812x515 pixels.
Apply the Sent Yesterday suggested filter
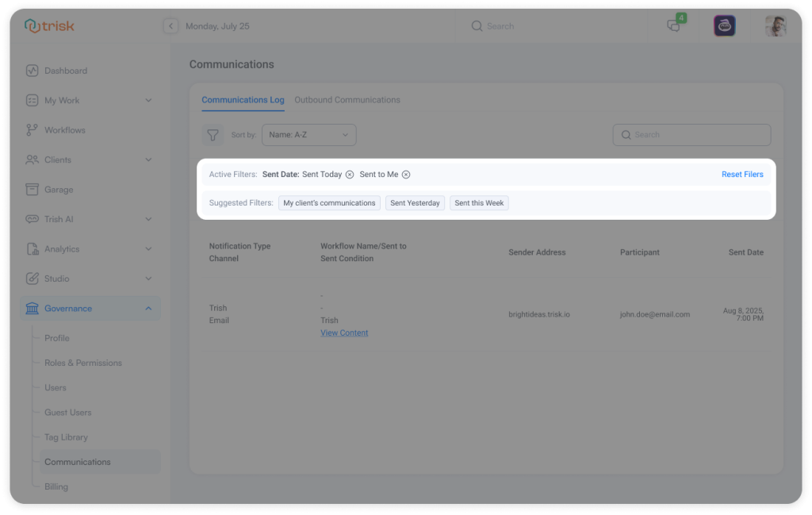point(415,203)
